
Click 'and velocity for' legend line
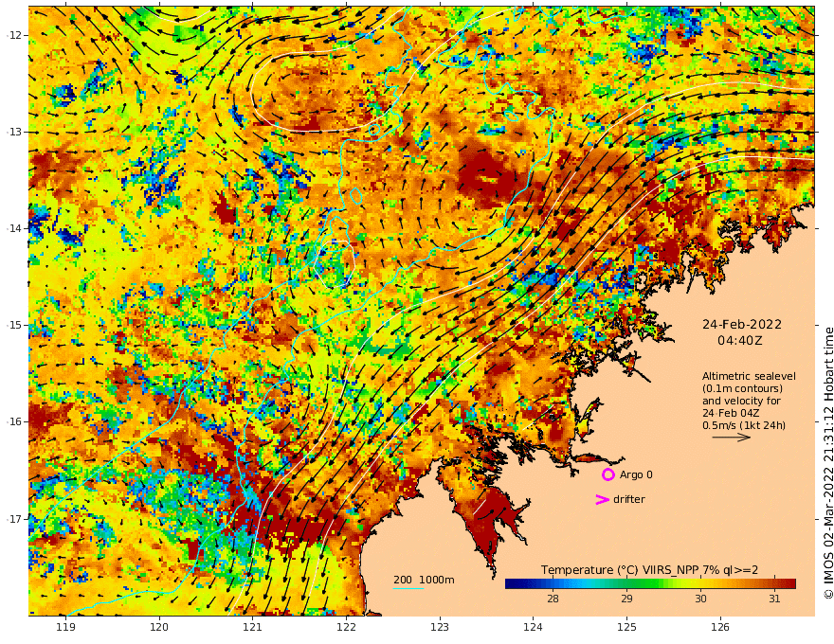741,401
